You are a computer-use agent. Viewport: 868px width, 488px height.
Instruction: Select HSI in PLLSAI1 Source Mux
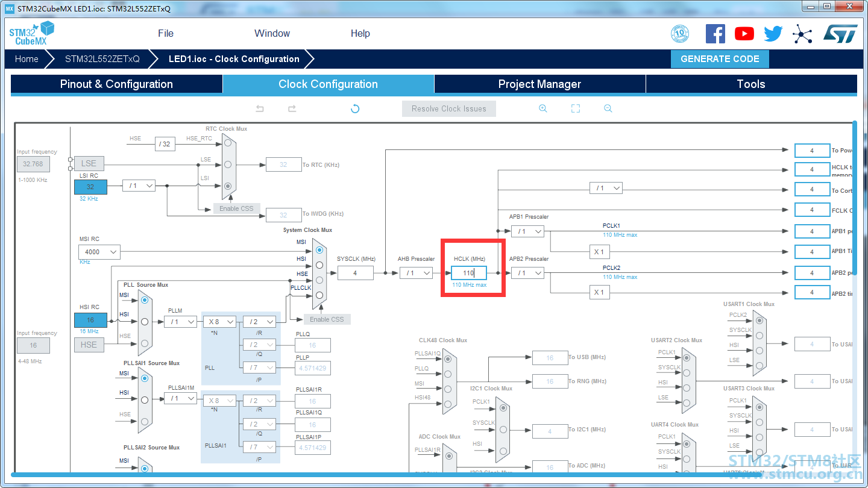[x=145, y=400]
